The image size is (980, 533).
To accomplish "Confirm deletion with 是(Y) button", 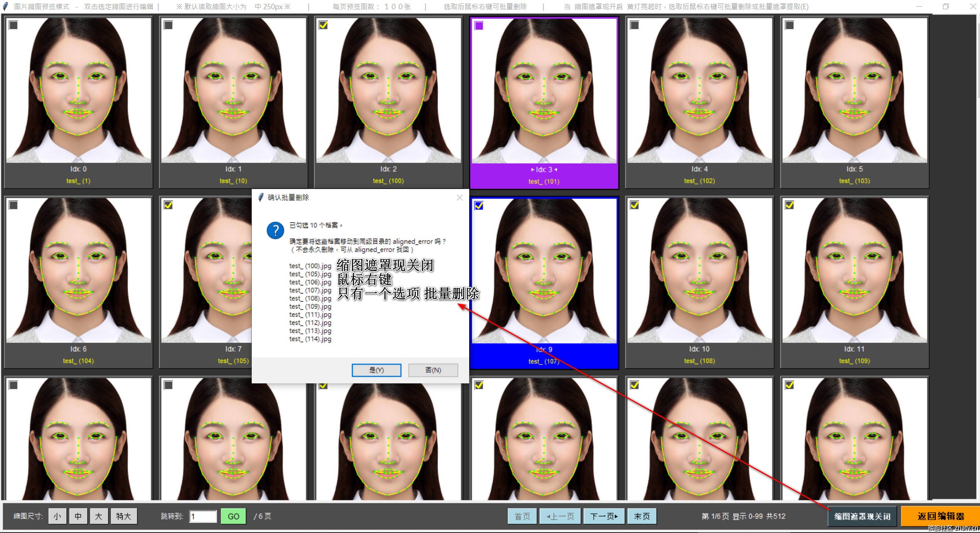I will pyautogui.click(x=376, y=370).
